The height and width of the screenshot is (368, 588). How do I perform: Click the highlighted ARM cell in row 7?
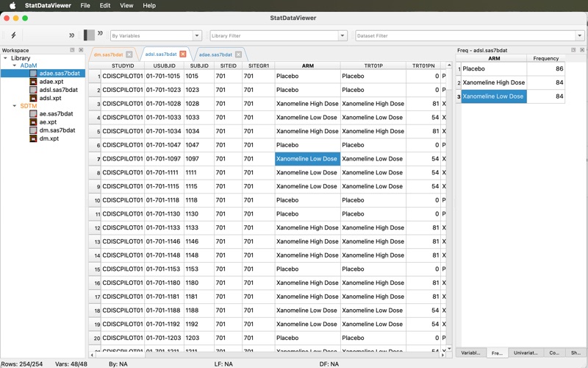pyautogui.click(x=307, y=159)
